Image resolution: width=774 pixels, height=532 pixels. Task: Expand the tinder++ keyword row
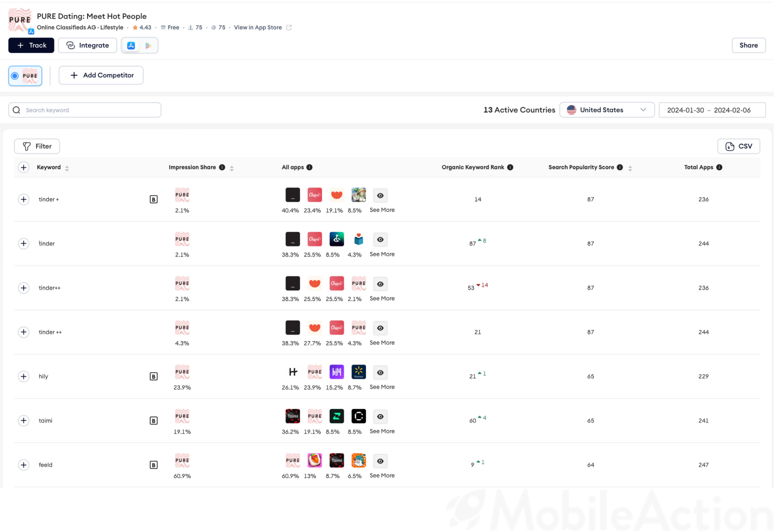(x=24, y=288)
